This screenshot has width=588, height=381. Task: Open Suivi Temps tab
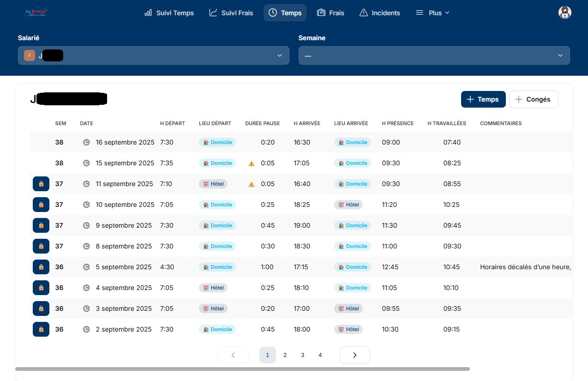coord(169,13)
